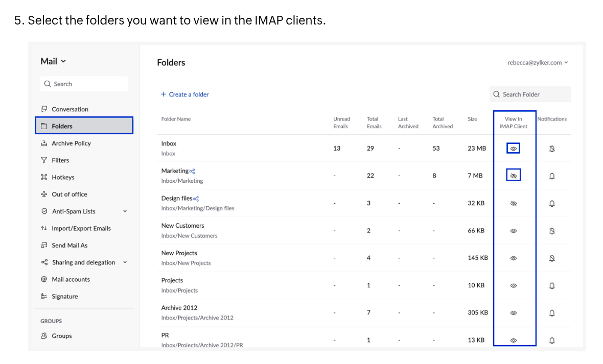Toggle IMAP visibility for Inbox folder
Screen dimensions: 603x364
[x=514, y=149]
